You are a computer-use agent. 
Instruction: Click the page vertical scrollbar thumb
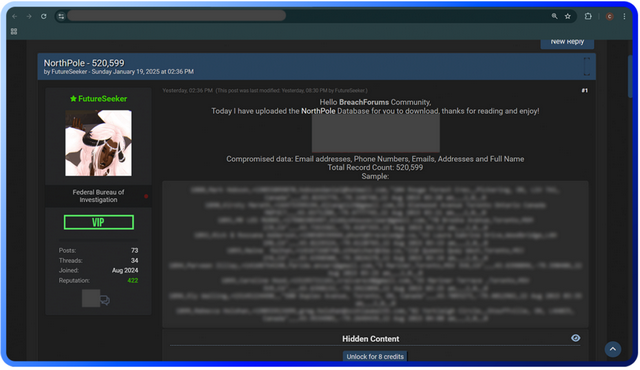[630, 77]
